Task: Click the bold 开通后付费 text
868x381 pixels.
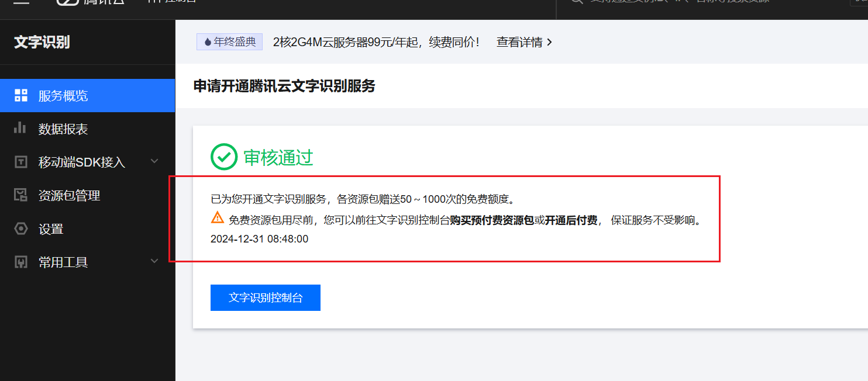Action: tap(571, 220)
